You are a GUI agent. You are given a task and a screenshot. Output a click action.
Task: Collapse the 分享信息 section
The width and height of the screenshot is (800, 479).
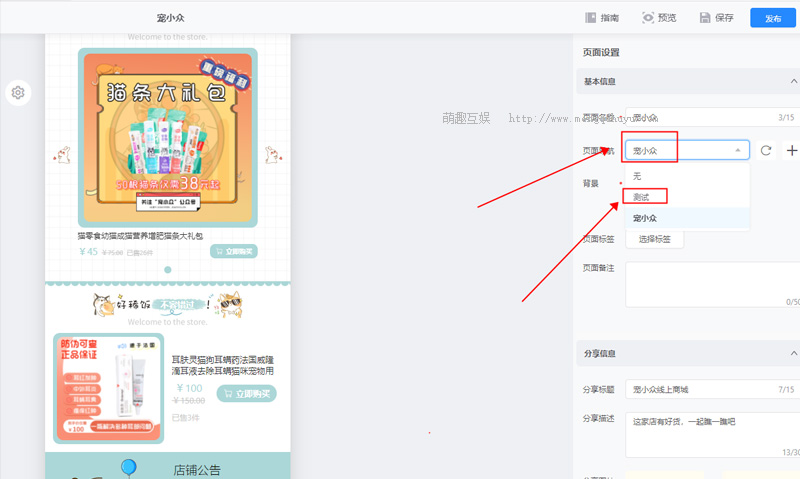pyautogui.click(x=793, y=353)
